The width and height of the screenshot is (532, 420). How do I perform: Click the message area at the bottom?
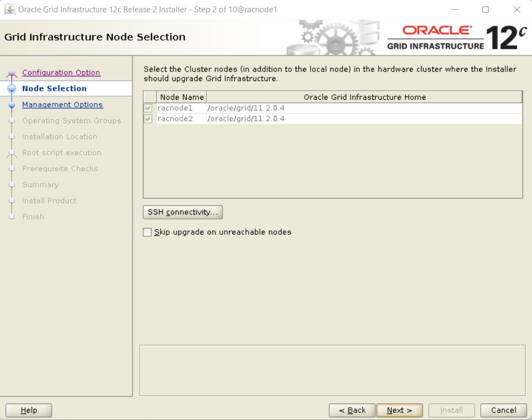click(x=332, y=370)
